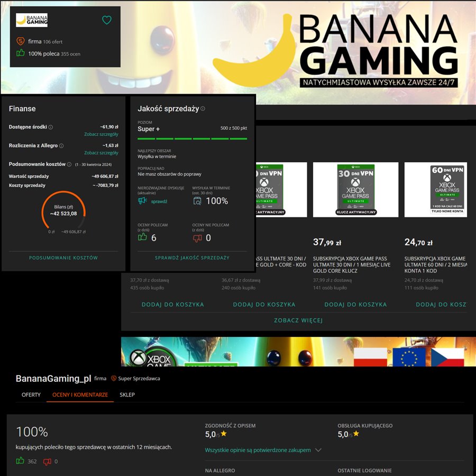The height and width of the screenshot is (476, 476).
Task: Click the Super + level green progress bar
Action: [192, 139]
